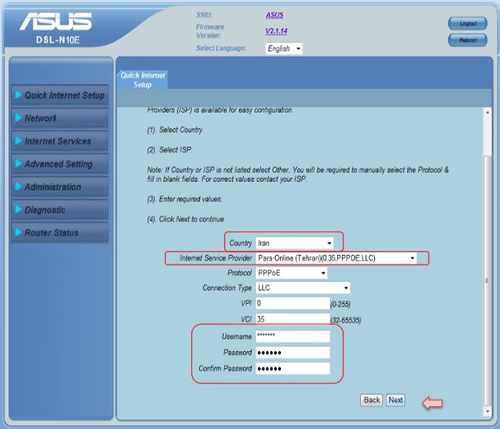This screenshot has height=429, width=500.
Task: Open Quick Internet Setup in sidebar
Action: coord(60,95)
